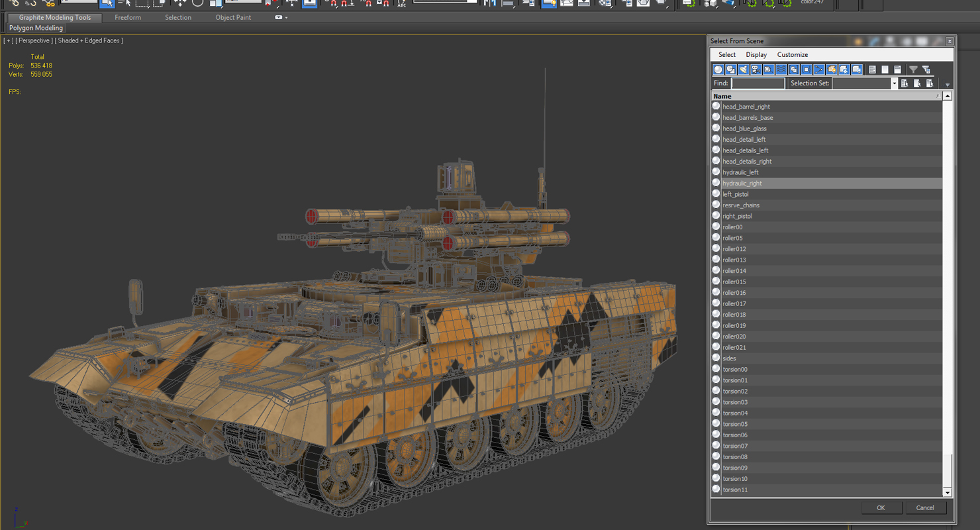Toggle Display Groups filter icon
Viewport: 980px width, 530px height.
pyautogui.click(x=794, y=70)
